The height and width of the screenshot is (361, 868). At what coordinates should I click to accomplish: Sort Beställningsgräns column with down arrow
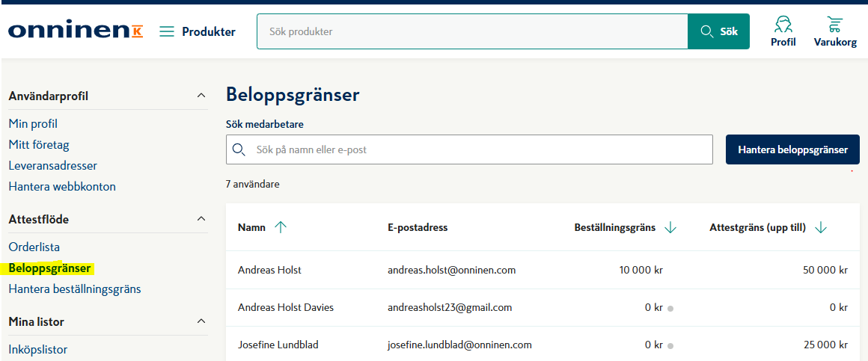[x=670, y=227]
